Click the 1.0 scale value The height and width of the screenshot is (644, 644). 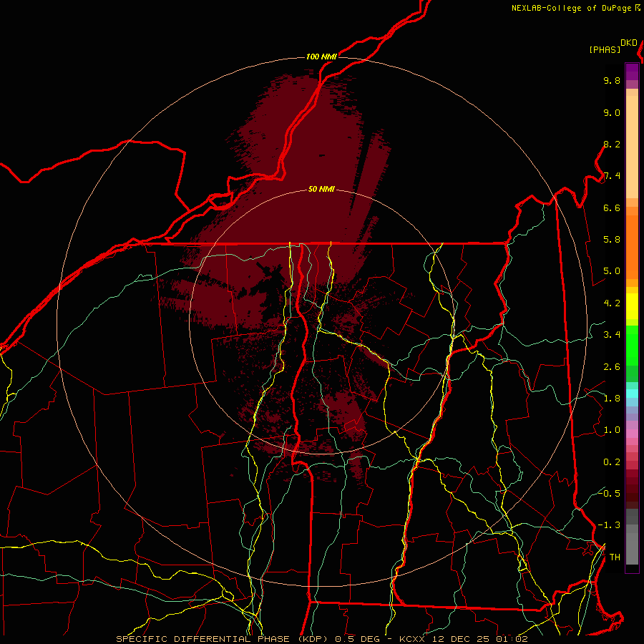[x=612, y=430]
